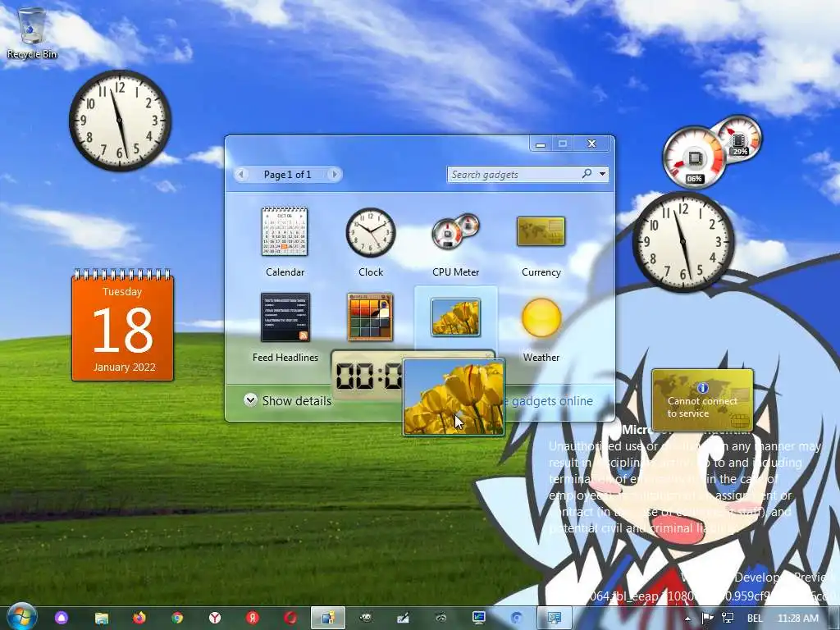The width and height of the screenshot is (840, 630).
Task: Click the BEL input language indicator
Action: click(x=755, y=619)
